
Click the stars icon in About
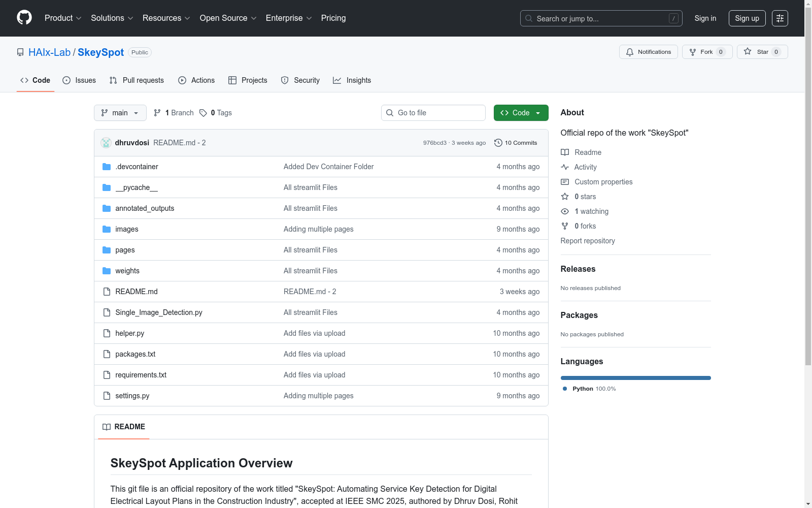[x=565, y=197]
